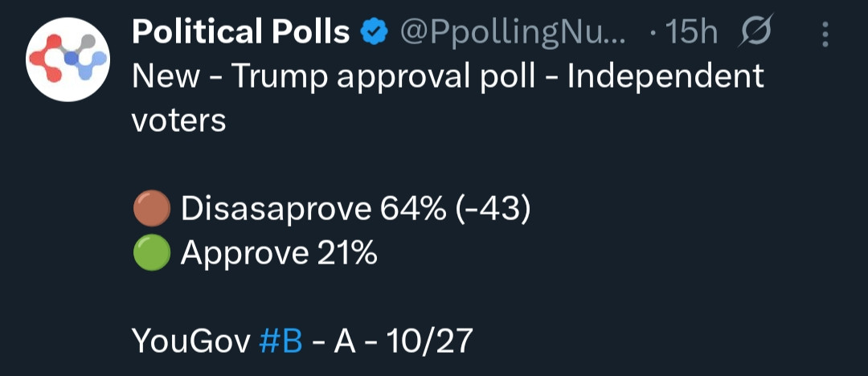Click the word New starting the tweet
Screen dimensions: 868x376
[x=166, y=77]
